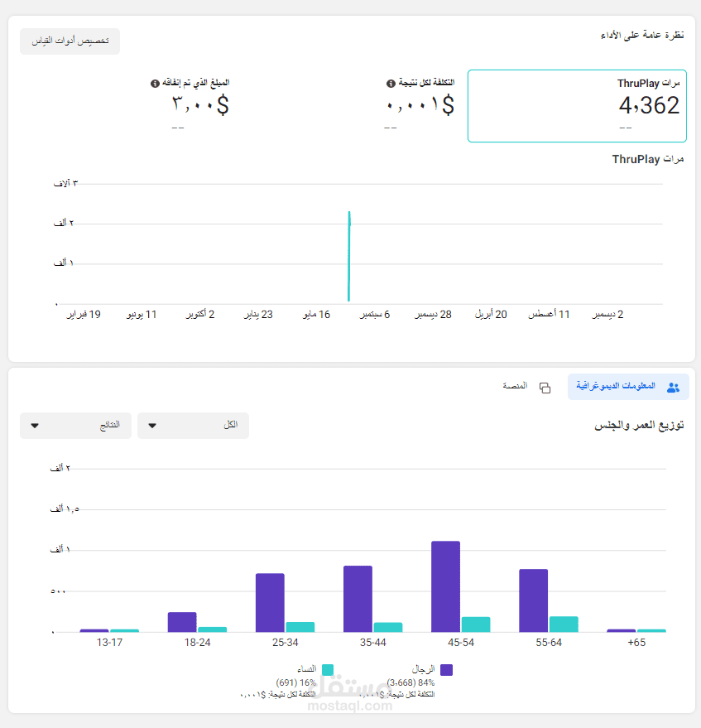Click the info icon beside cost per result
The image size is (701, 728).
click(x=391, y=83)
